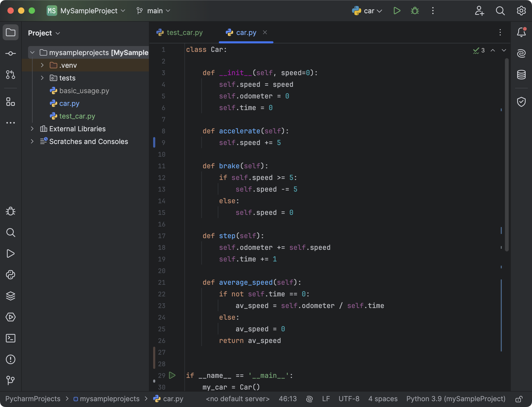Run the car configuration
Screen dimensions: 532x407
397,11
